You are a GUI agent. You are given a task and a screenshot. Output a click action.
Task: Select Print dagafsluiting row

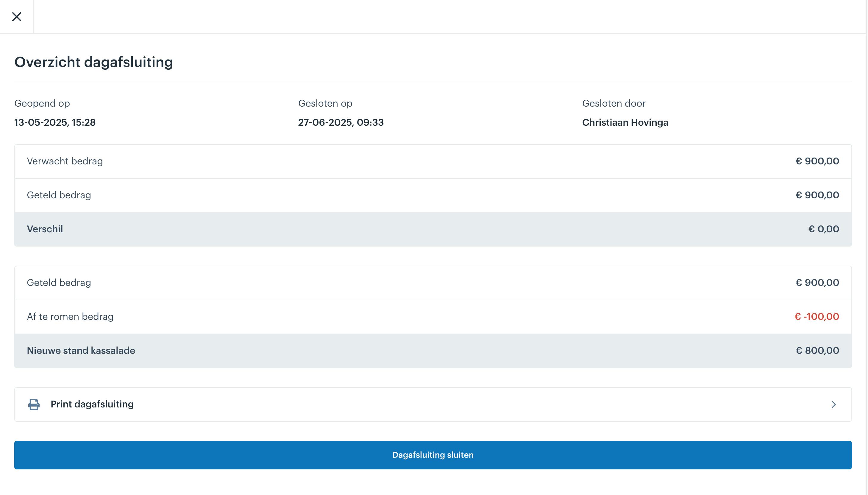pos(433,404)
